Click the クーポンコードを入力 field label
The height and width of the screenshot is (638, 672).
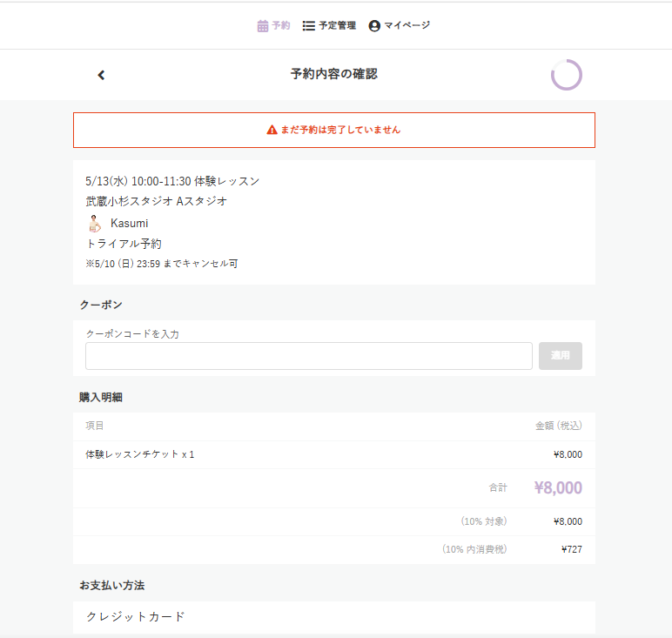132,334
